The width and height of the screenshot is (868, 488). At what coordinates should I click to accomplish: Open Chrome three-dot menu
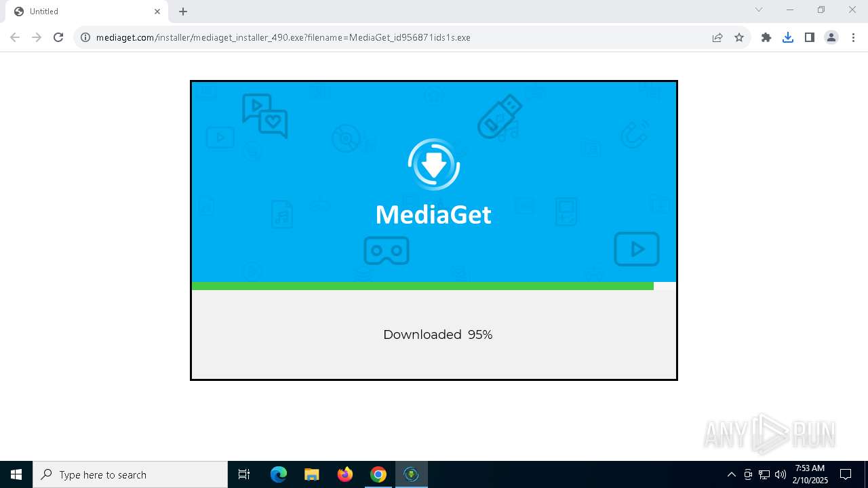853,37
